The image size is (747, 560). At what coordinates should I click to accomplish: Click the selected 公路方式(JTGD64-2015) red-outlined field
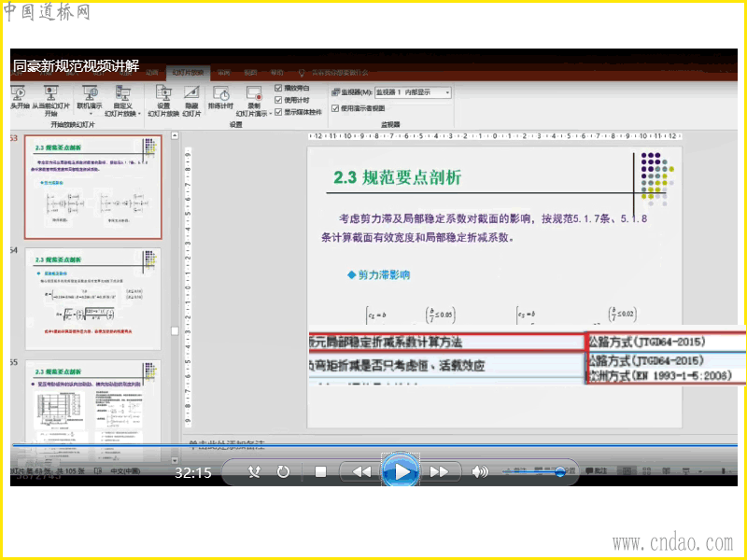(x=665, y=342)
